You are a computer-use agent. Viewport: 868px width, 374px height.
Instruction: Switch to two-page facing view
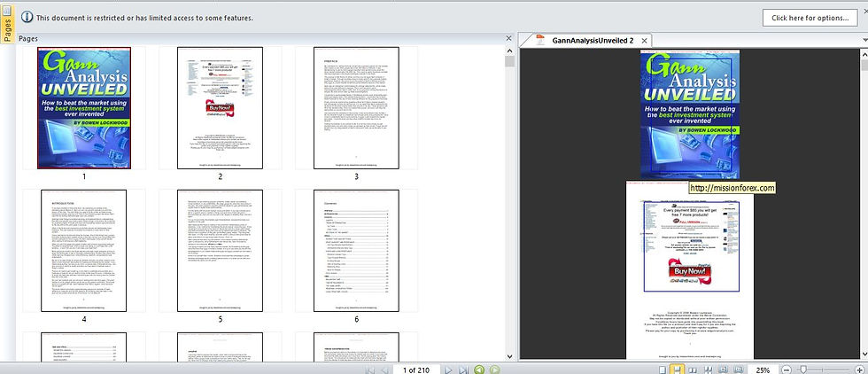[x=692, y=370]
